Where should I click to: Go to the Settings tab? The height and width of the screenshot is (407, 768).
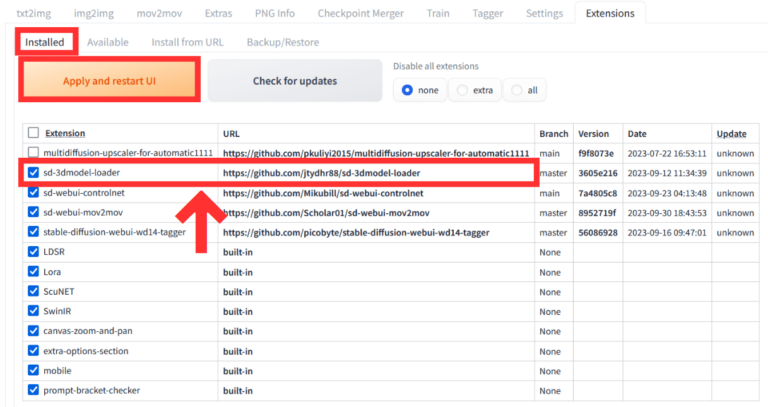[x=544, y=13]
